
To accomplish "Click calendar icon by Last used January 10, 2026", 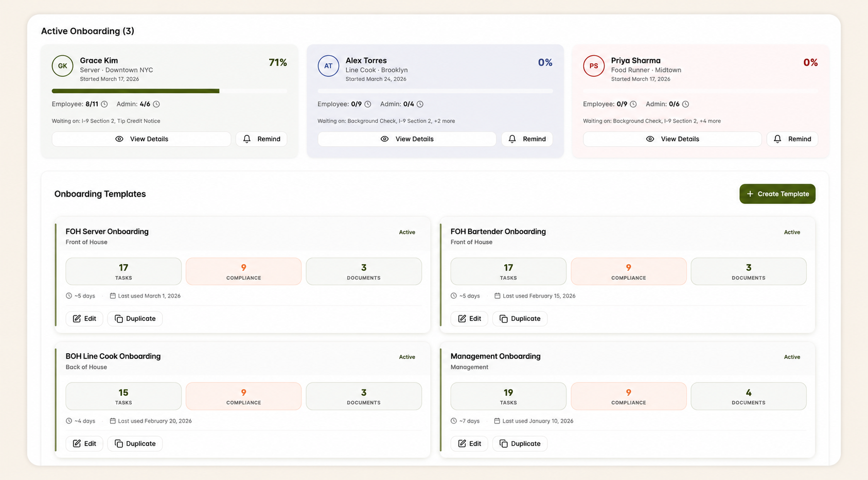I will point(497,421).
